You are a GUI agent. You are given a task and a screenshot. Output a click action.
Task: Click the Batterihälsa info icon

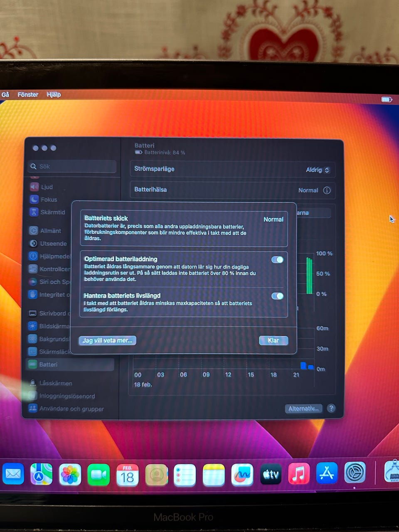tap(327, 190)
